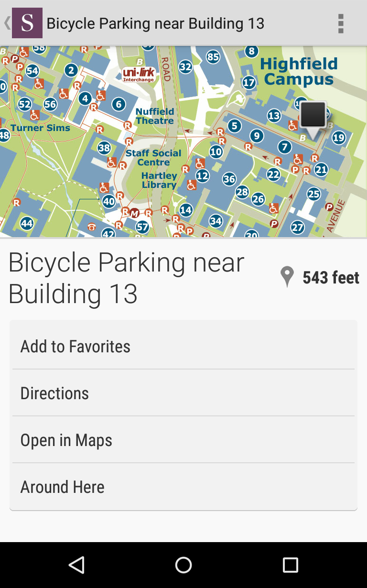The width and height of the screenshot is (367, 588).
Task: Select building 13 marker on map
Action: click(x=274, y=115)
